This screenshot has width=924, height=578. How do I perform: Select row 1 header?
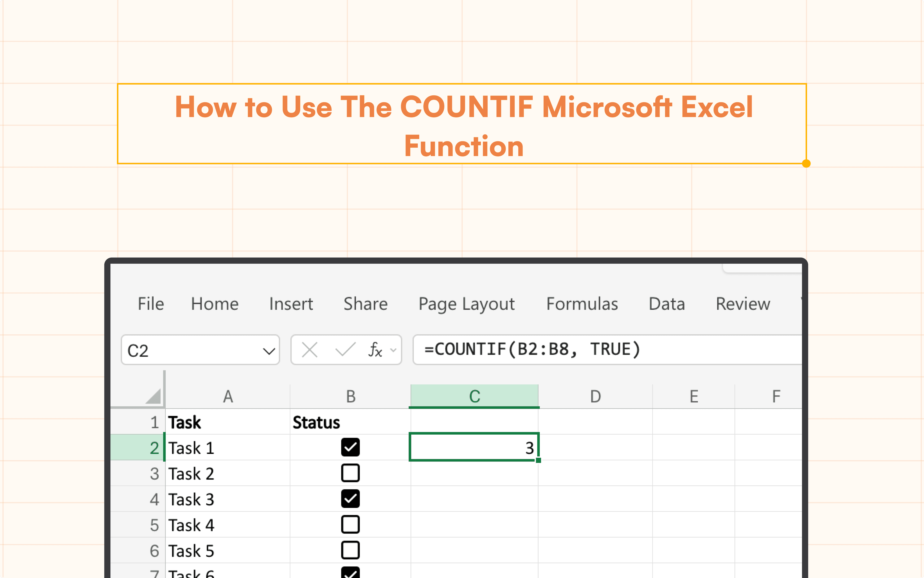(x=138, y=422)
